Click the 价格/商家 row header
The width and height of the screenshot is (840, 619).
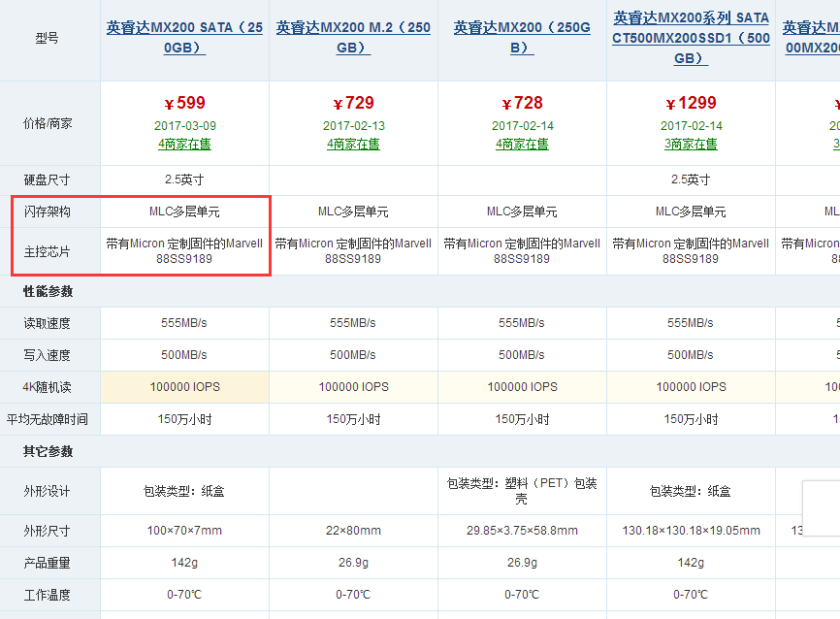point(48,124)
